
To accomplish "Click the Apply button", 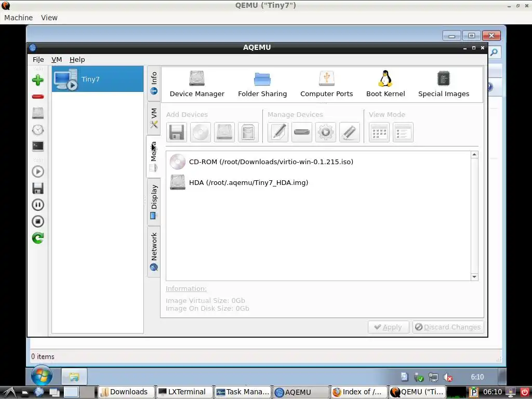I will 389,327.
